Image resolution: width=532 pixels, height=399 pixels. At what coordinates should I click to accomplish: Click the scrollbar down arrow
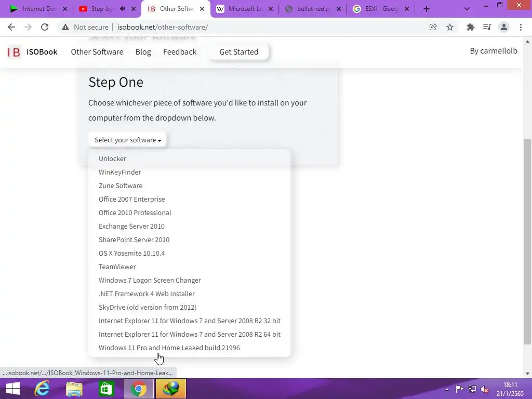[x=527, y=374]
